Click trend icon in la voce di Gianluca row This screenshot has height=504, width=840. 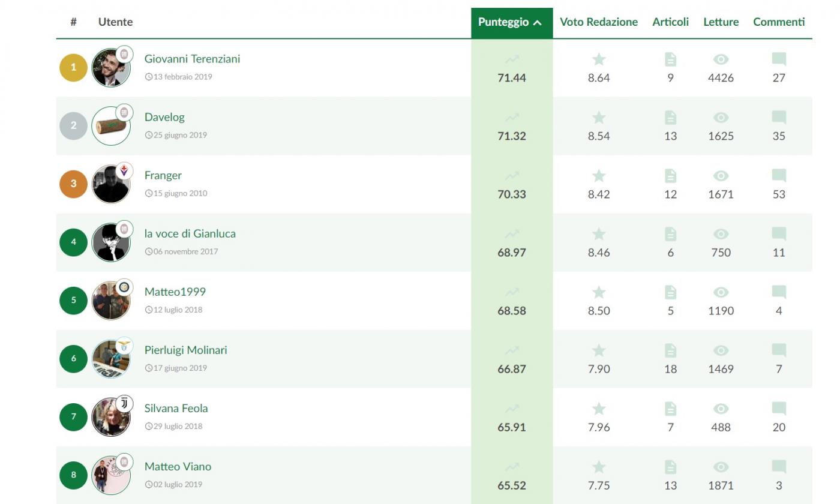(512, 233)
